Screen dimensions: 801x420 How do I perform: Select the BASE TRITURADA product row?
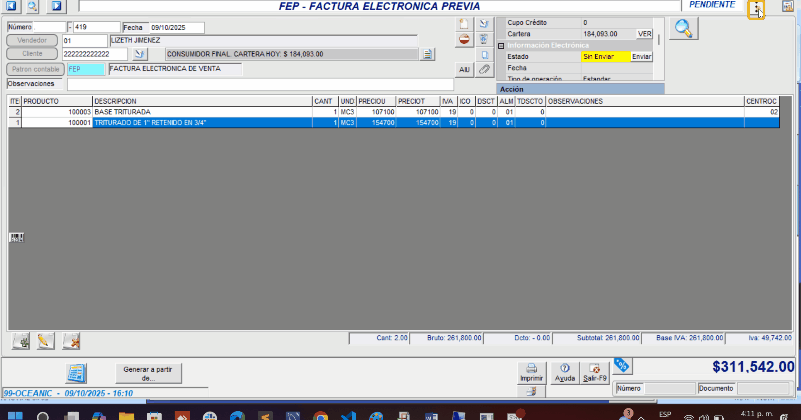point(200,112)
